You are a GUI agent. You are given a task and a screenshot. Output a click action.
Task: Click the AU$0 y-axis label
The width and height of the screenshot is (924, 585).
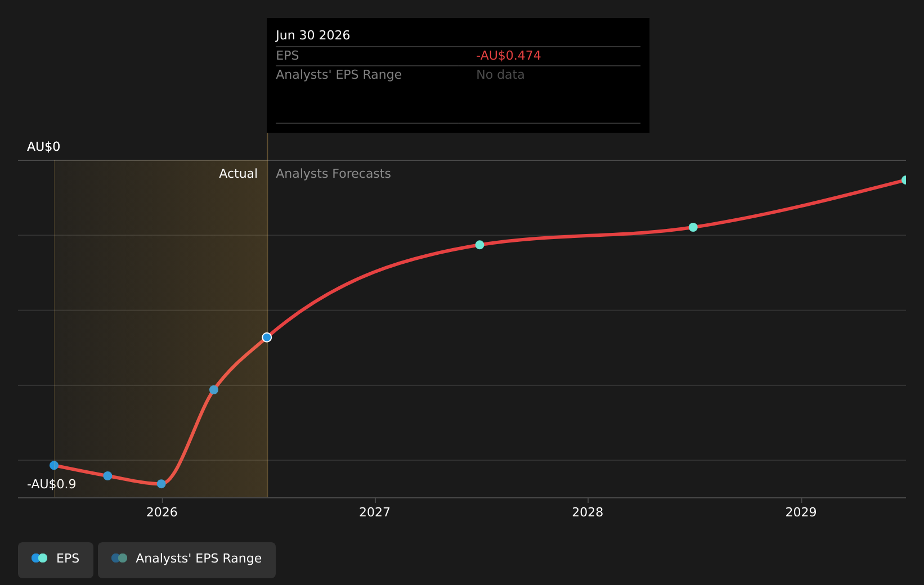(x=43, y=147)
